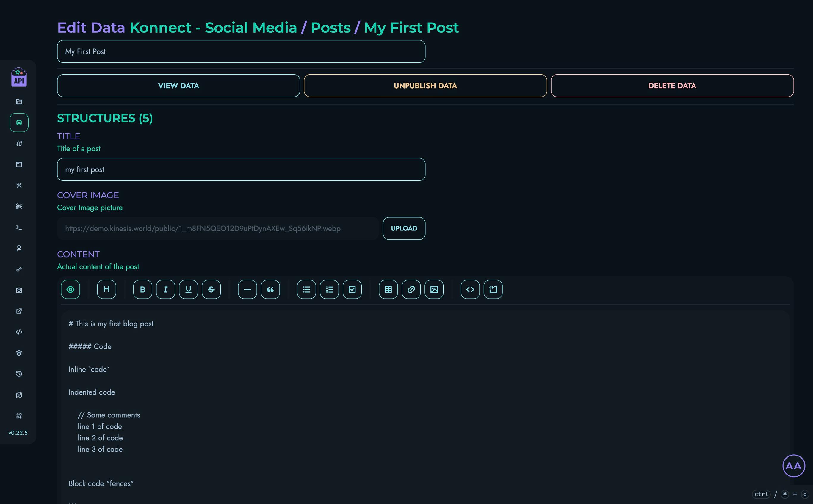The height and width of the screenshot is (504, 813).
Task: Open the folder icon in sidebar
Action: pos(19,102)
